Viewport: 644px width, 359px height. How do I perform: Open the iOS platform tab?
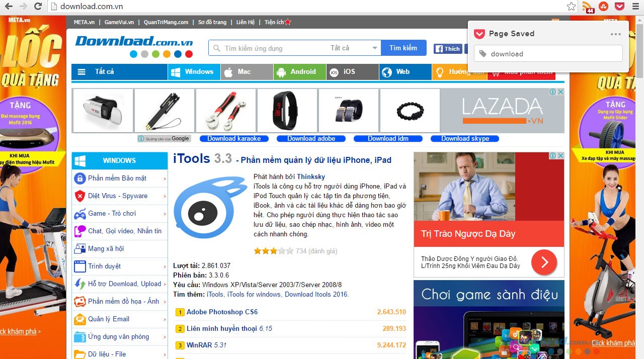tap(352, 72)
